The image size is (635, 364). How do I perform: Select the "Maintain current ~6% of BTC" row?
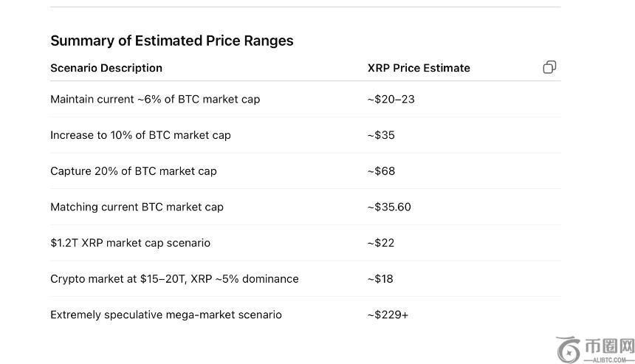[155, 99]
